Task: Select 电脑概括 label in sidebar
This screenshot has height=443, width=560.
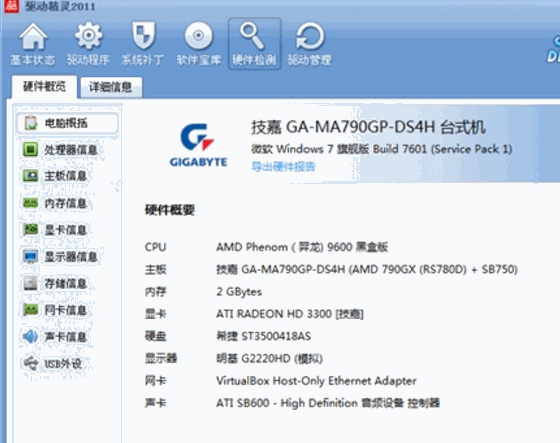Action: pos(66,123)
